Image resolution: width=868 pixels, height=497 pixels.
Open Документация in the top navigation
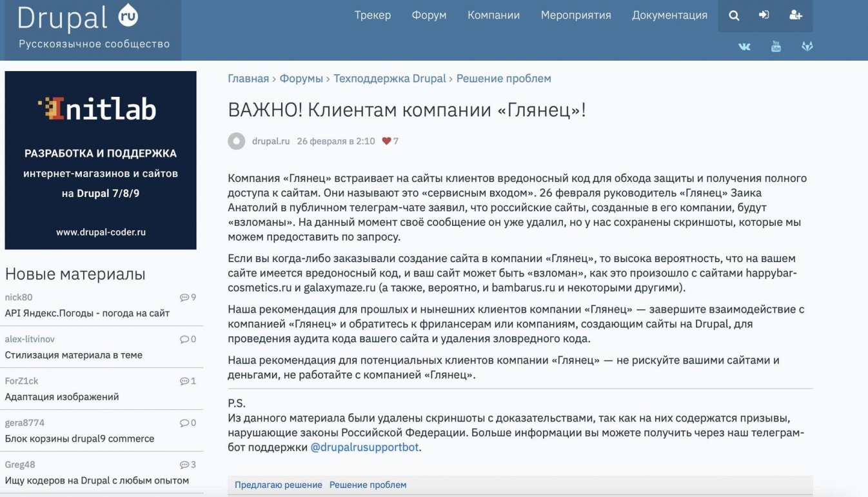669,15
